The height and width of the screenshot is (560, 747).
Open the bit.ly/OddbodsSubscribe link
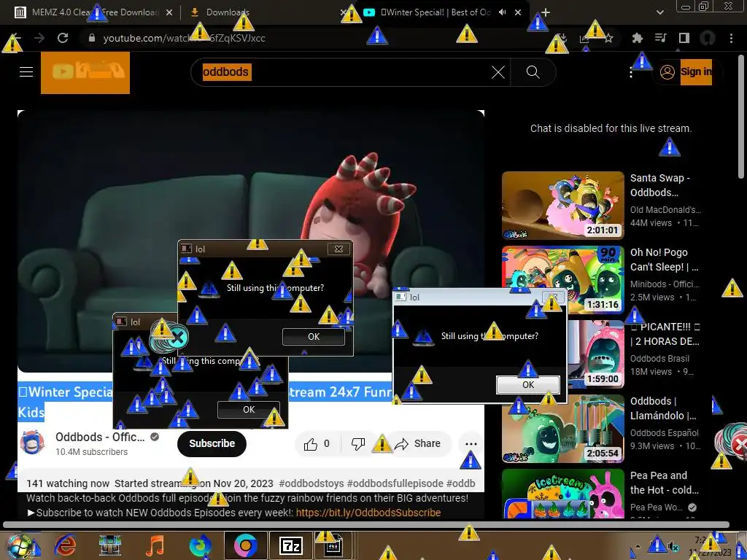point(368,513)
